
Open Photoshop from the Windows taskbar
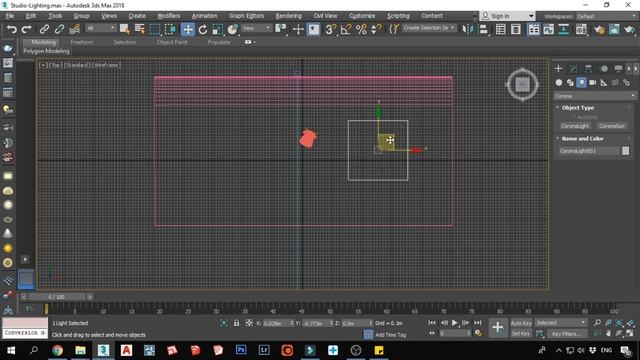(241, 350)
